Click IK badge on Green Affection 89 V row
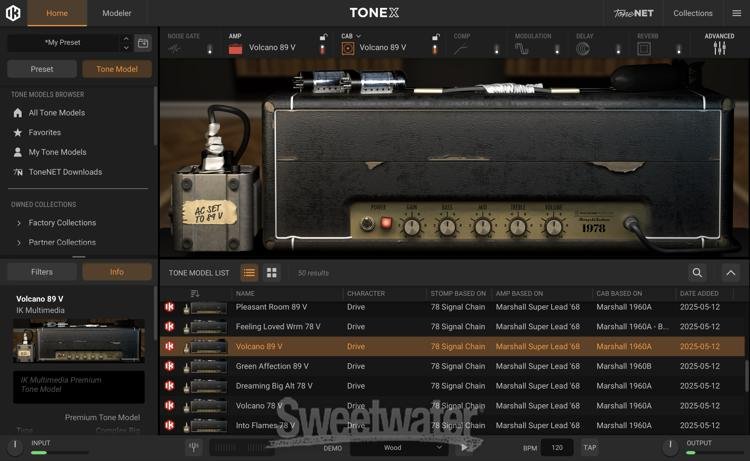The height and width of the screenshot is (461, 750). point(169,366)
